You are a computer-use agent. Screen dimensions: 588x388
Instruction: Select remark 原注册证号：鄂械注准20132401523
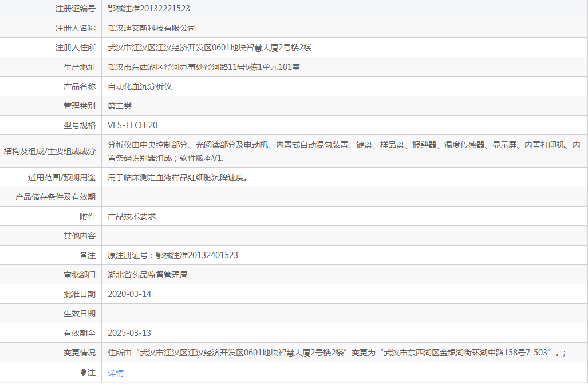[173, 255]
